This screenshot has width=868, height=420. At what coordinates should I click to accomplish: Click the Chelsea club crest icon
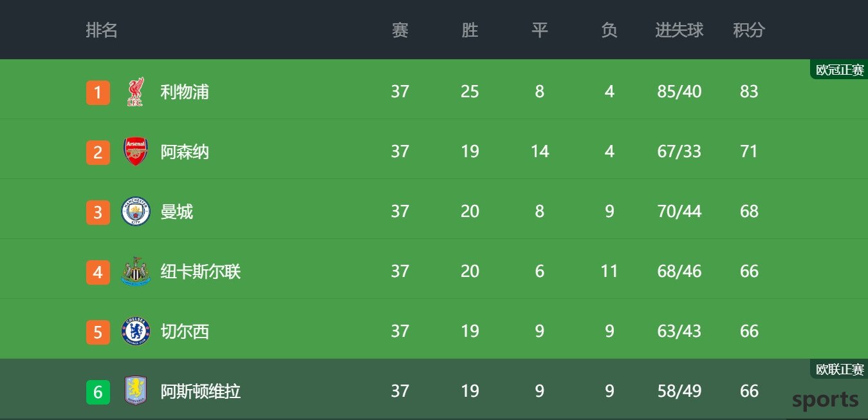point(136,331)
